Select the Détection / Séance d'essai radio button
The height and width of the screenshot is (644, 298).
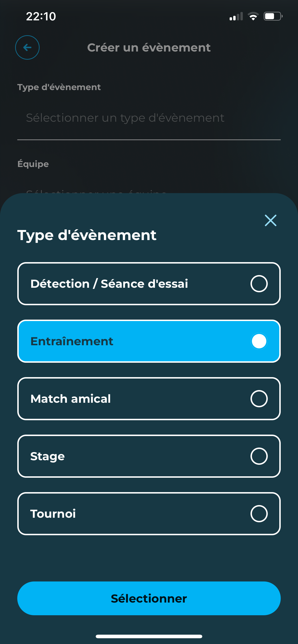(259, 283)
